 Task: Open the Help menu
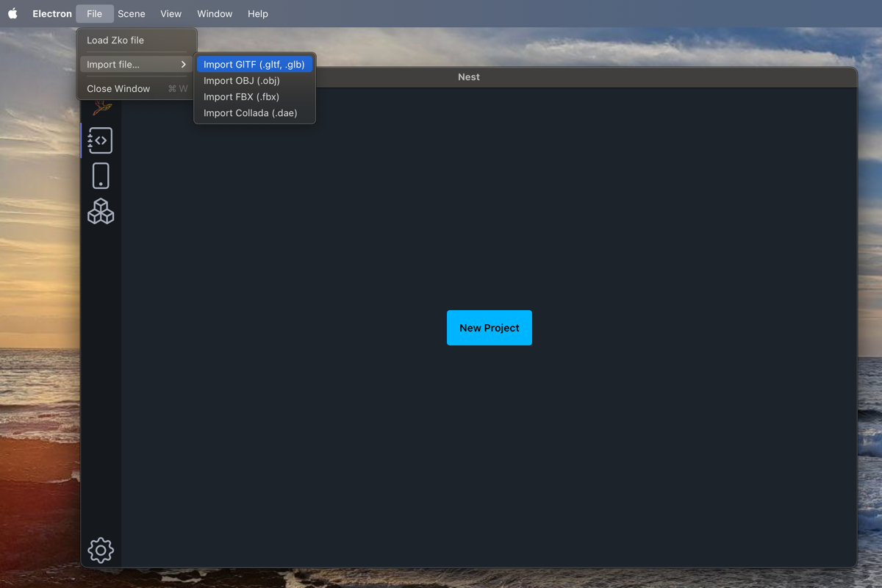click(257, 14)
